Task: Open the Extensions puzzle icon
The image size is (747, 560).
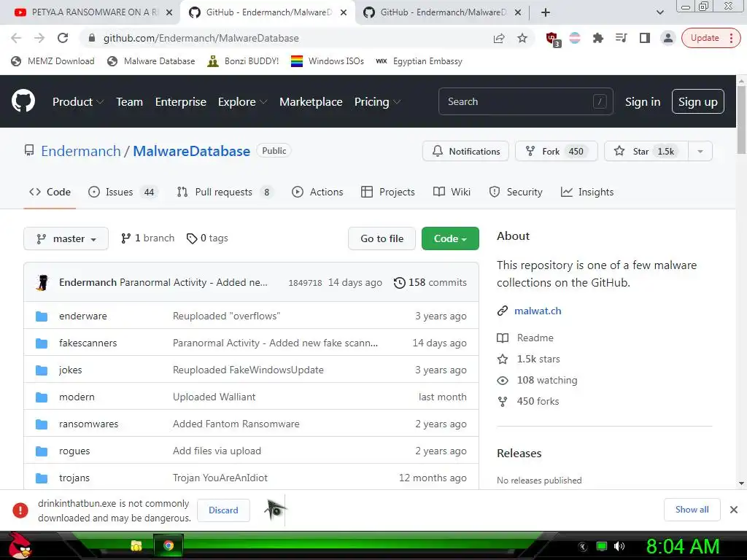Action: (598, 38)
